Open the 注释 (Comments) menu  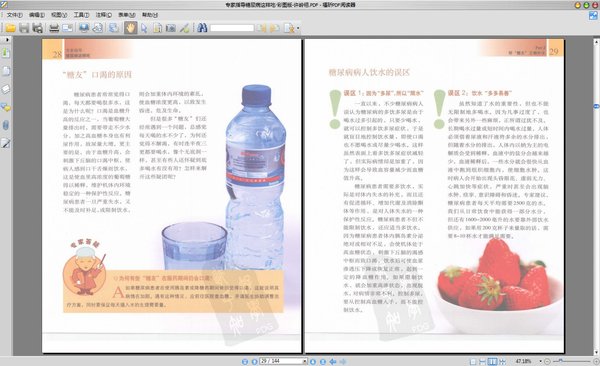103,15
